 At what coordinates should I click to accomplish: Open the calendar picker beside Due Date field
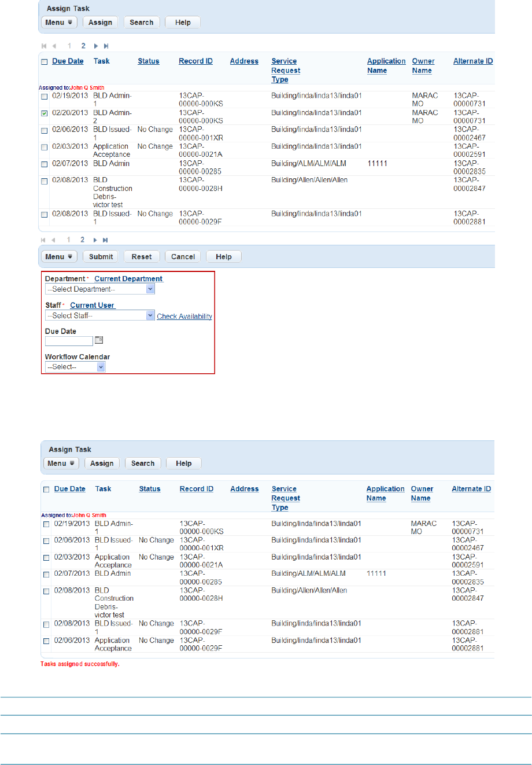pos(98,340)
